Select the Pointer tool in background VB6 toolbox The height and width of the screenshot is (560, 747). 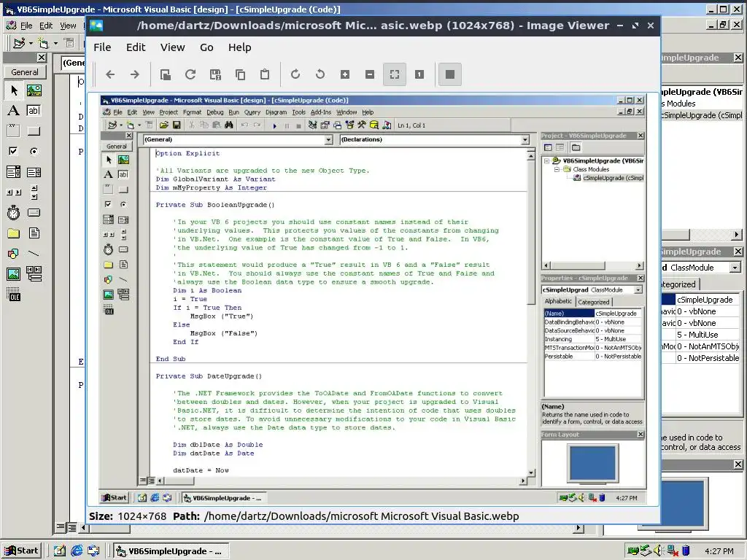[x=14, y=90]
